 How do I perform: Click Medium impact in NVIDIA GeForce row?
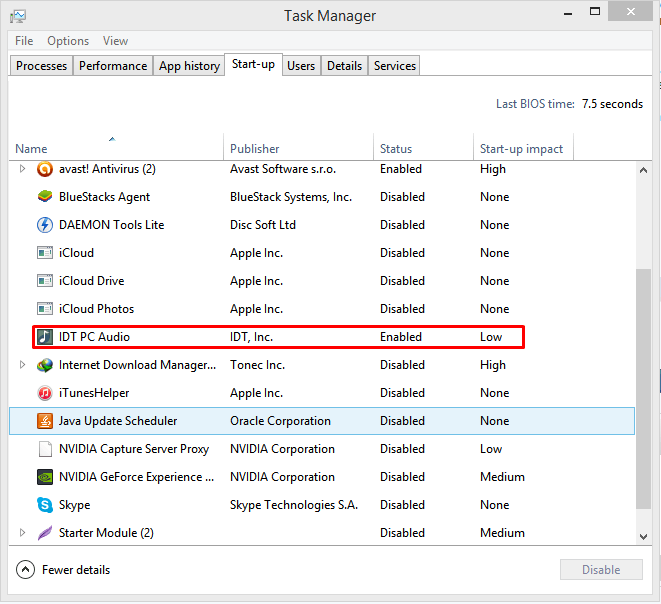click(502, 477)
